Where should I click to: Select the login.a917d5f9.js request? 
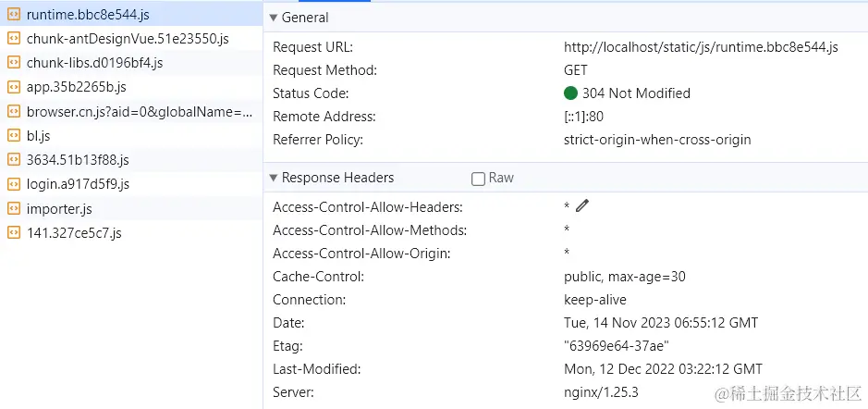click(131, 184)
